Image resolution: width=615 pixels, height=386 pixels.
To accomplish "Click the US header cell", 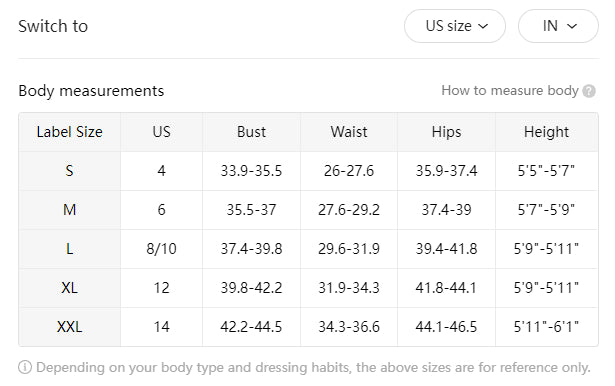I will click(x=162, y=132).
